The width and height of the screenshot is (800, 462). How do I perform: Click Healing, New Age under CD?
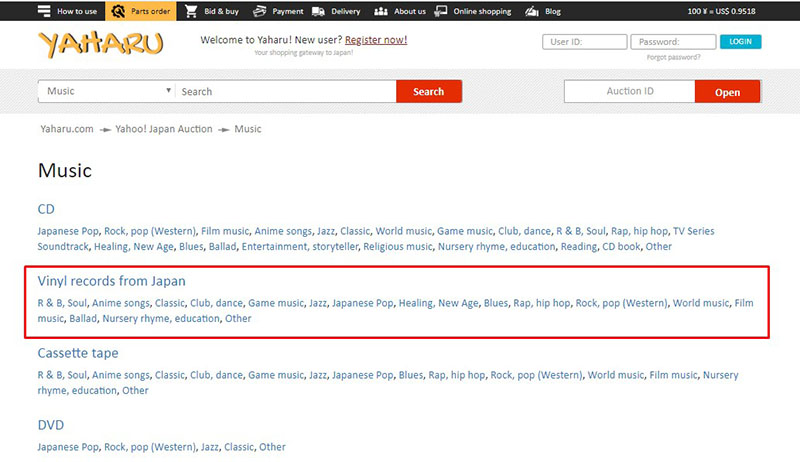pyautogui.click(x=134, y=246)
